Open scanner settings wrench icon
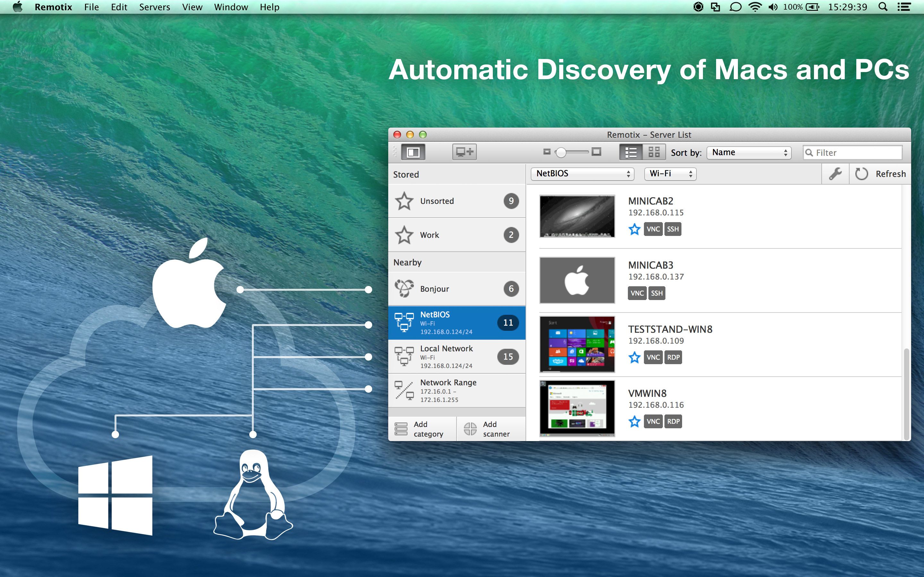Viewport: 924px width, 577px height. coord(835,174)
